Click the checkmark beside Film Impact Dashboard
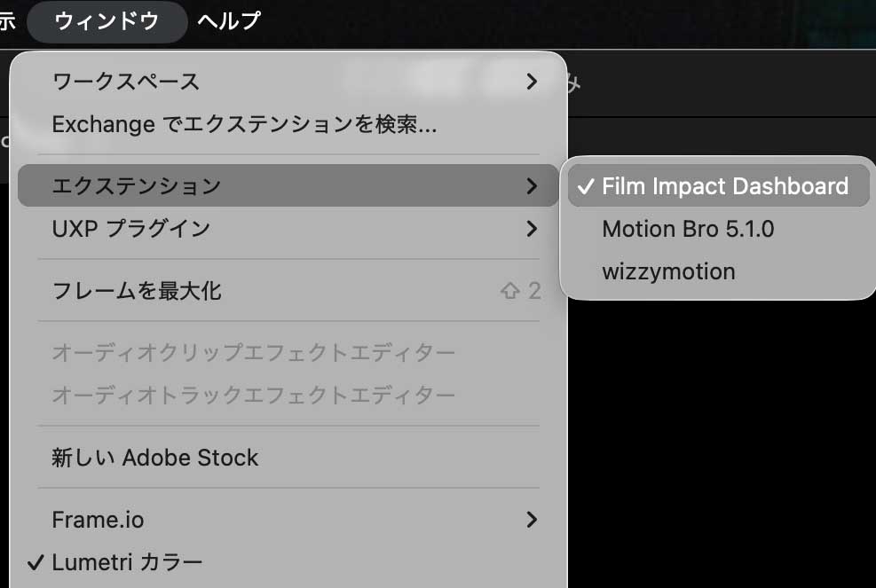 (585, 185)
